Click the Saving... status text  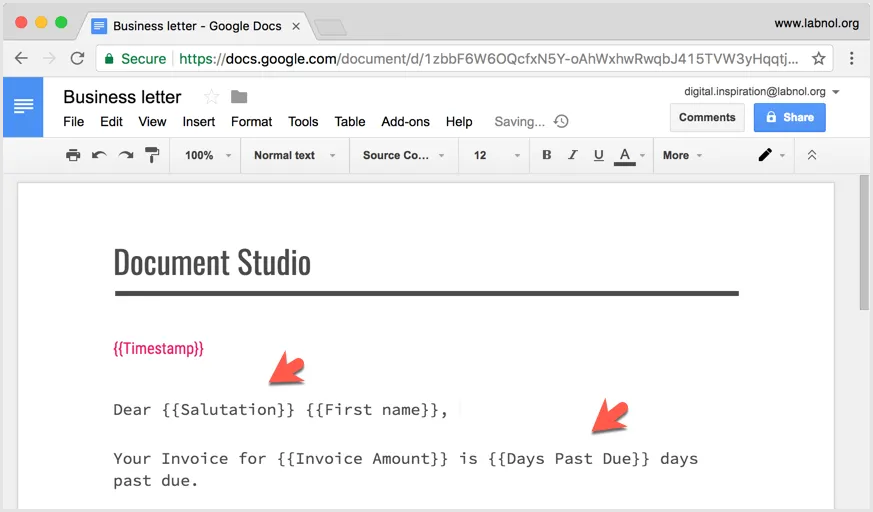(519, 121)
